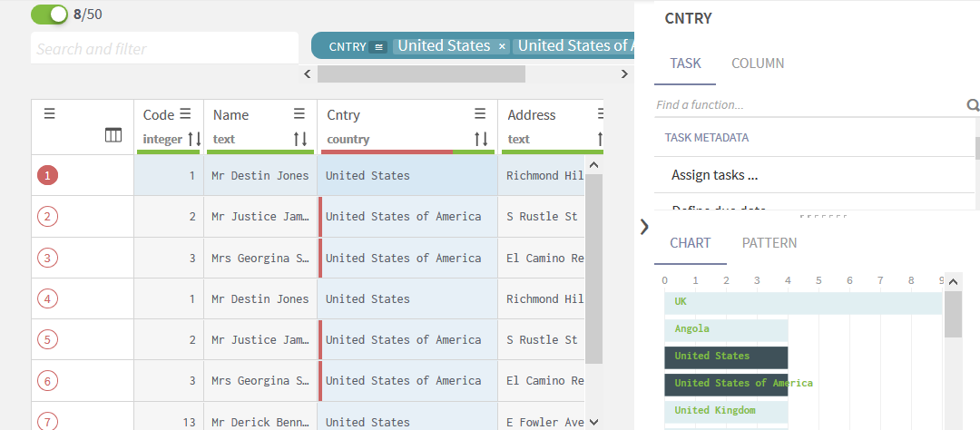Collapse the right side panel arrow
This screenshot has width=980, height=430.
click(x=644, y=227)
